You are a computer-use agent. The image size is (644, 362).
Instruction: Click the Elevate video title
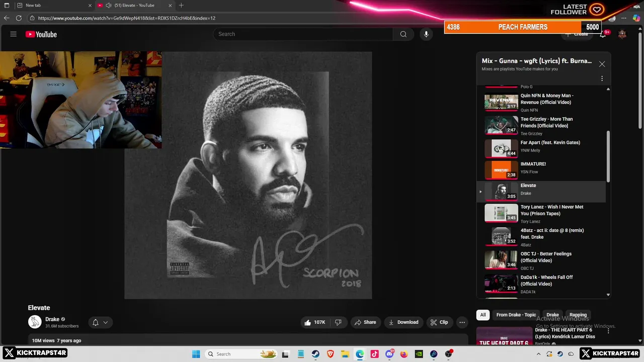(39, 308)
